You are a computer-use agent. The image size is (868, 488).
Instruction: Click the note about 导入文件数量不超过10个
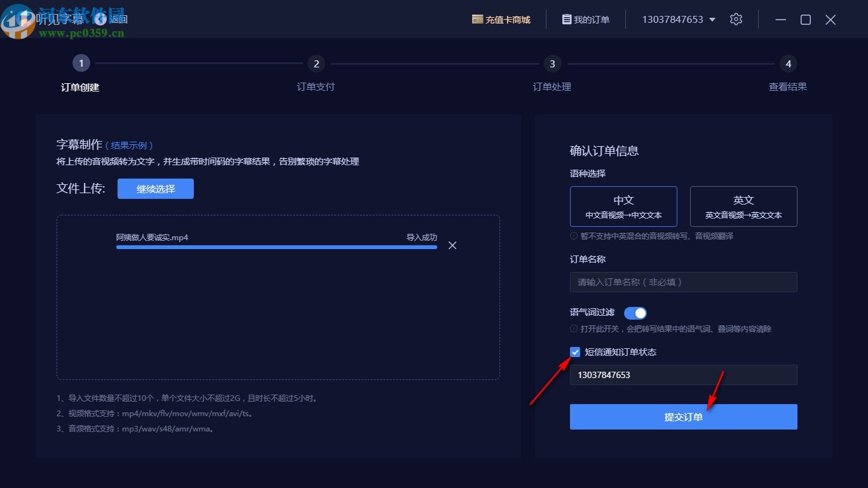pos(187,398)
